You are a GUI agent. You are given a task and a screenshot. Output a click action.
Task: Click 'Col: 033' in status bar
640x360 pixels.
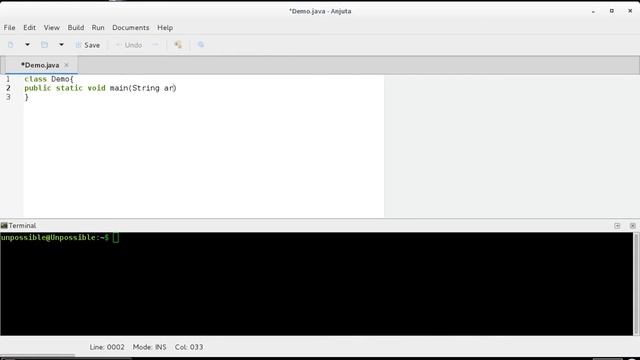click(189, 347)
